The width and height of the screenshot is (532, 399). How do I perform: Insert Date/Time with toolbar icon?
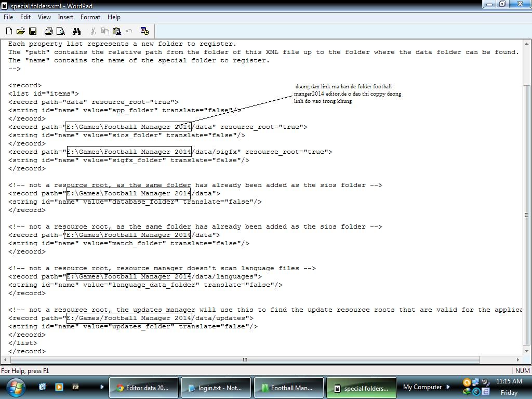click(x=144, y=31)
